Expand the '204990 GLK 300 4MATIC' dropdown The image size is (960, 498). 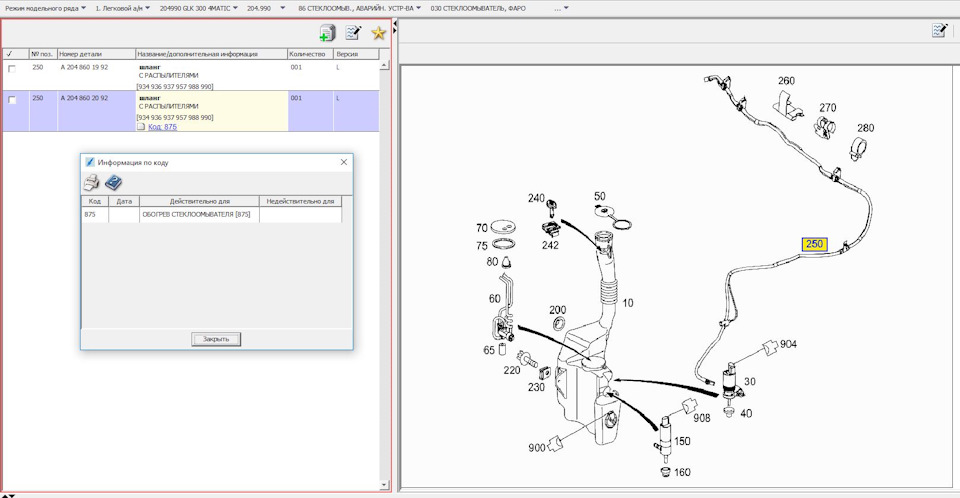pyautogui.click(x=199, y=8)
